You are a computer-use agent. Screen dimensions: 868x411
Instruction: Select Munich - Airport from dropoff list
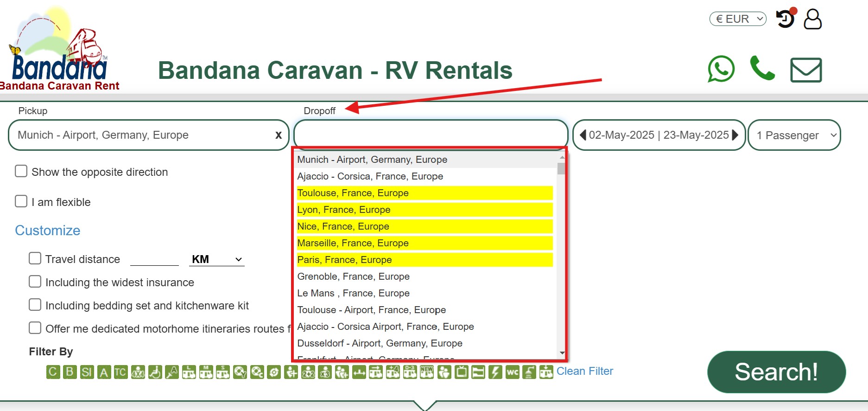coord(425,160)
